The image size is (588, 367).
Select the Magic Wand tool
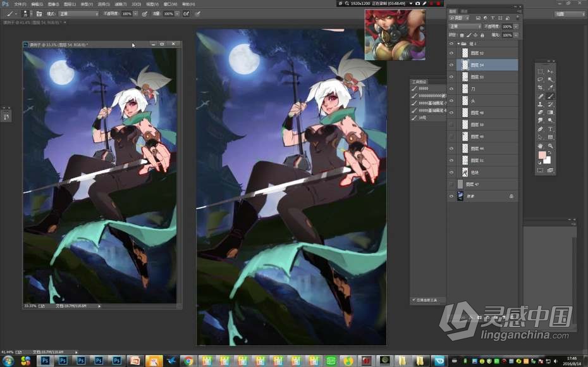click(550, 80)
